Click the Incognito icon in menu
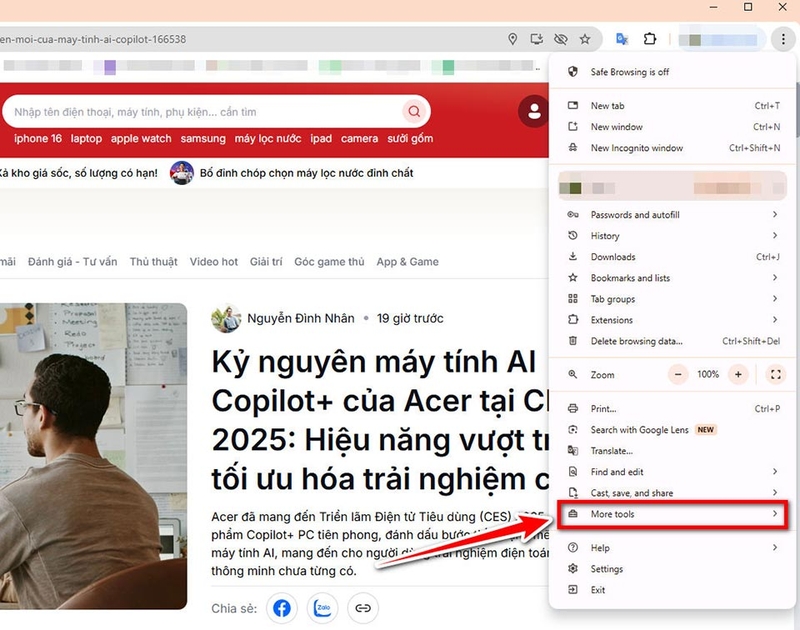 click(573, 147)
